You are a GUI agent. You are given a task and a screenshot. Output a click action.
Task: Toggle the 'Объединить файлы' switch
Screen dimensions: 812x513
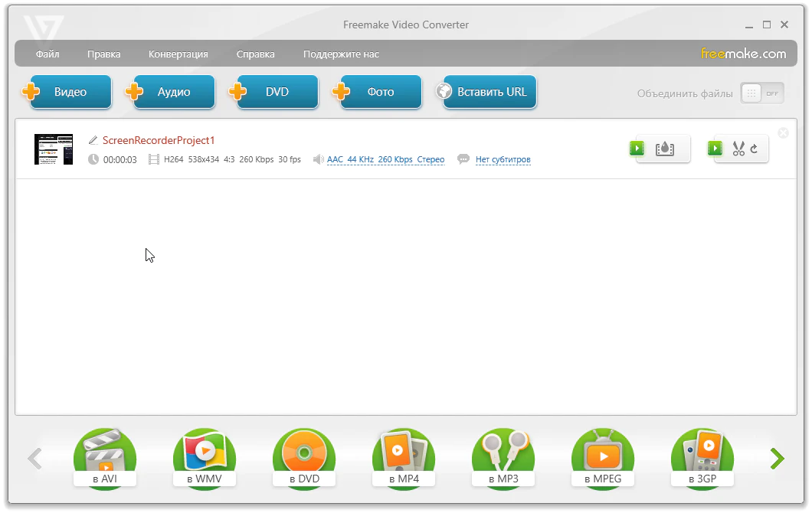coord(761,93)
